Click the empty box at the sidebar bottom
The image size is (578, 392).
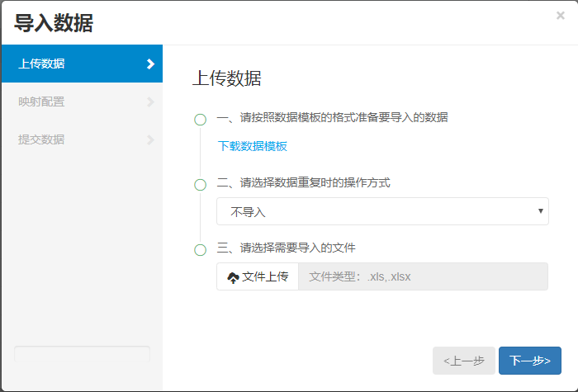click(x=82, y=354)
